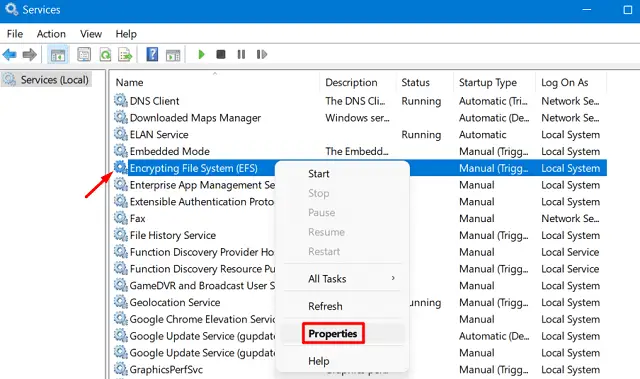The height and width of the screenshot is (379, 640).
Task: Select Extensible Authentication Protocol service
Action: click(x=202, y=202)
